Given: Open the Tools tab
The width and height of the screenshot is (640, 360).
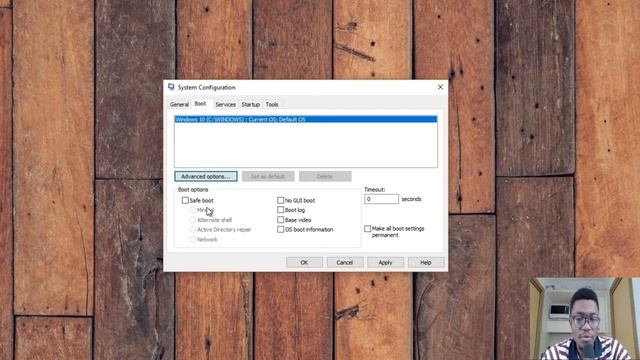Looking at the screenshot, I should [272, 104].
